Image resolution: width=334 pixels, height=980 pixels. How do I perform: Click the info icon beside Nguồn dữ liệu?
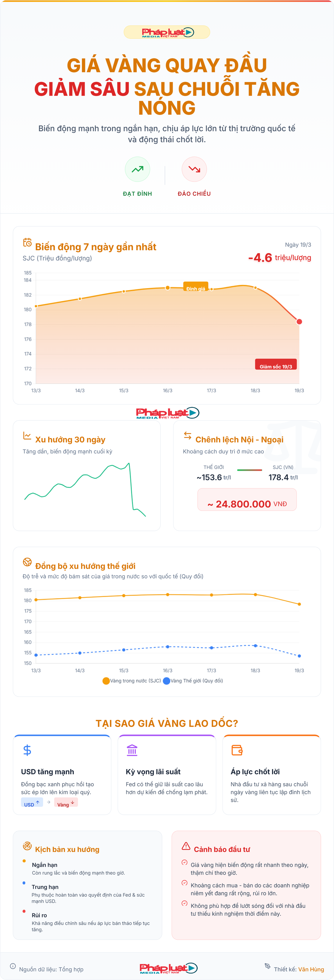pos(13,966)
